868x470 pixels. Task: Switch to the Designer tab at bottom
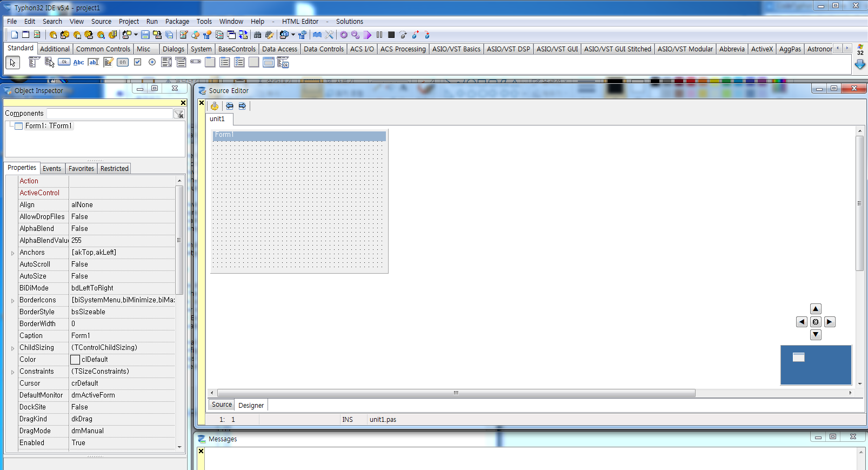[x=251, y=405]
